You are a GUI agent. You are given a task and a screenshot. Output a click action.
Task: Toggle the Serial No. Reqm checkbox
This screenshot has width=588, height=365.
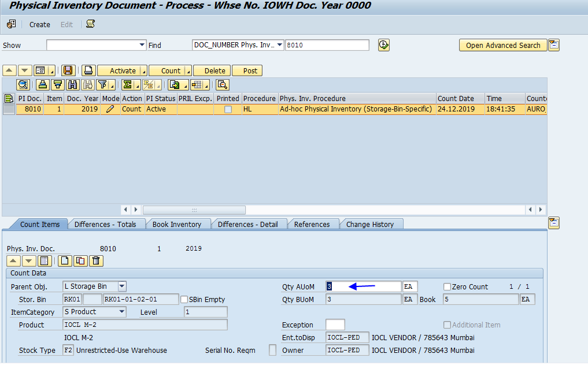tap(273, 350)
